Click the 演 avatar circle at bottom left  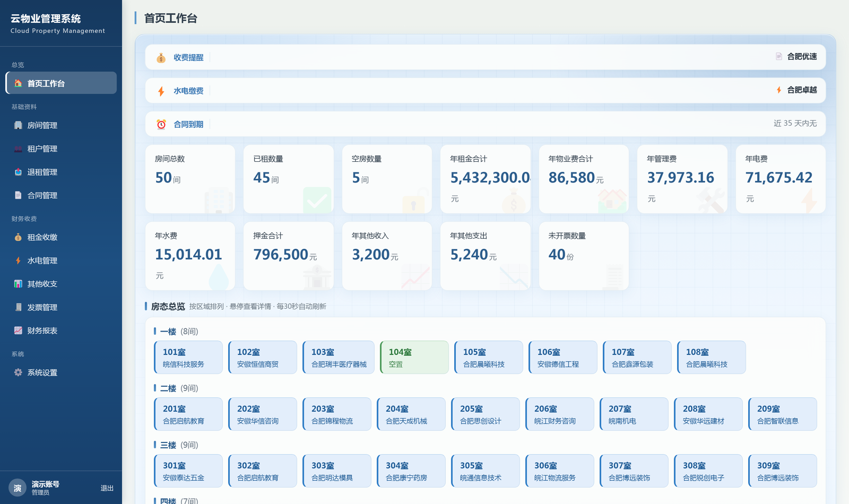tap(18, 488)
